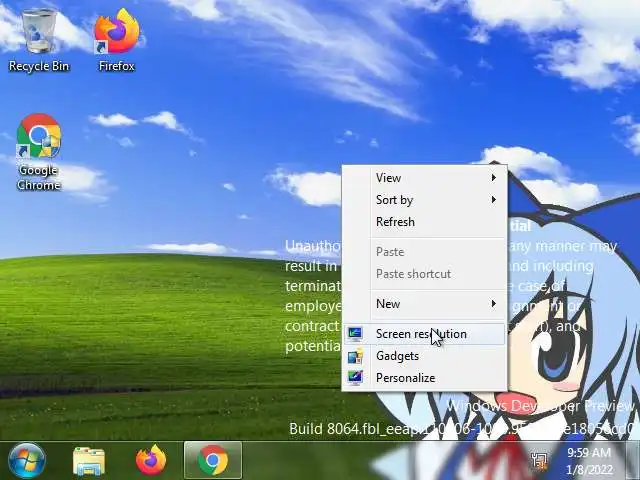640x480 pixels.
Task: Click the Show desktop strip
Action: click(x=633, y=460)
